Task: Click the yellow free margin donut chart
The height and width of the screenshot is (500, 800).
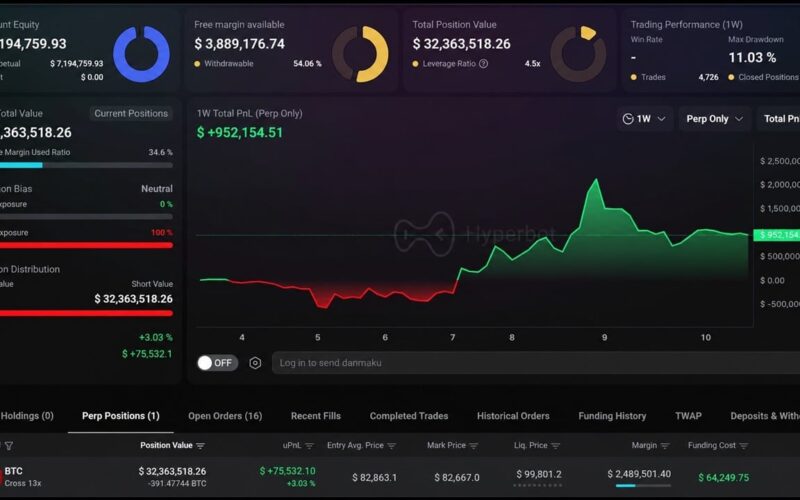Action: tap(360, 54)
